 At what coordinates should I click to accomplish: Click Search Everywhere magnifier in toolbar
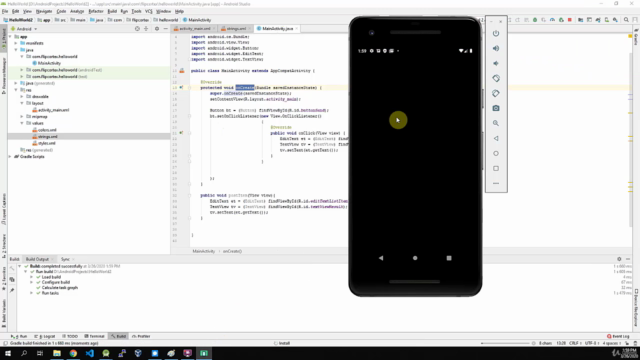[x=626, y=20]
